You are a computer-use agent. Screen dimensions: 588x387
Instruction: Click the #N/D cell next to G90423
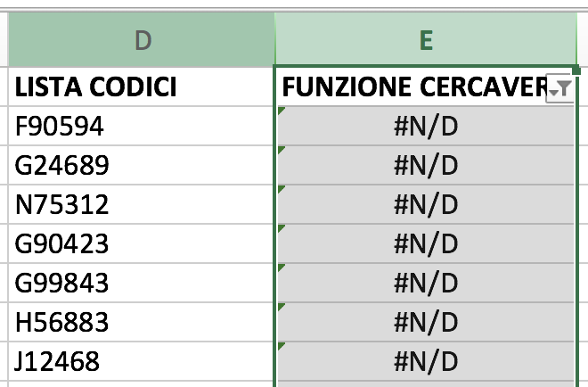[426, 243]
